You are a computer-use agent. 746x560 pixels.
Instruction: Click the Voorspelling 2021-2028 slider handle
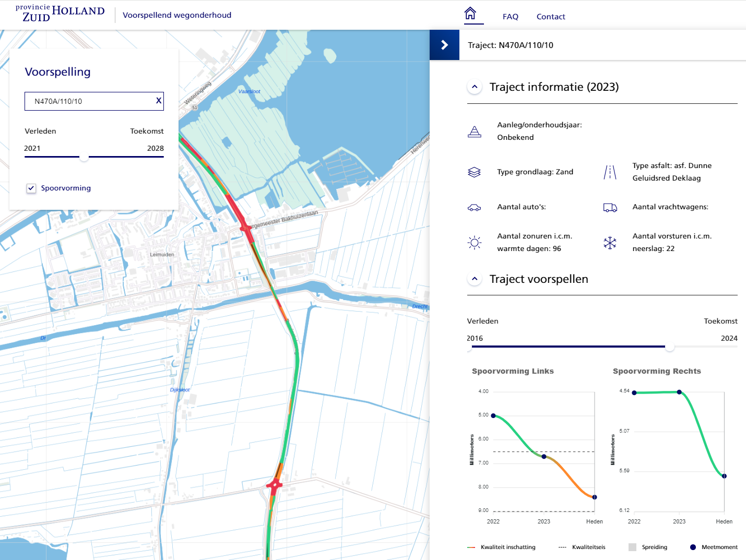click(84, 157)
